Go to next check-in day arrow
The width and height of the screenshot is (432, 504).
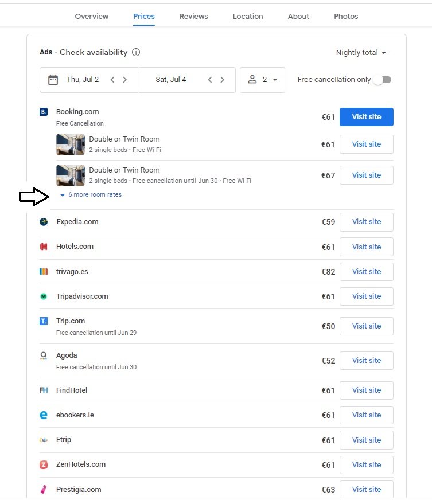pos(125,80)
